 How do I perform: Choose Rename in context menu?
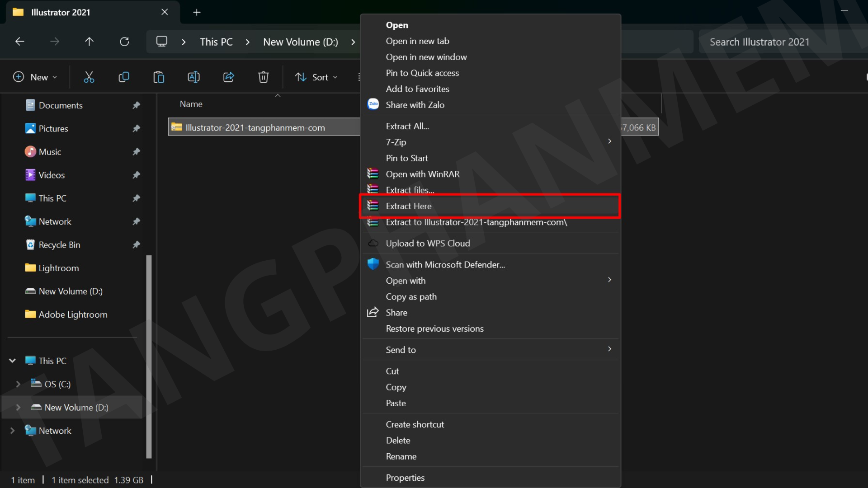[x=490, y=456]
